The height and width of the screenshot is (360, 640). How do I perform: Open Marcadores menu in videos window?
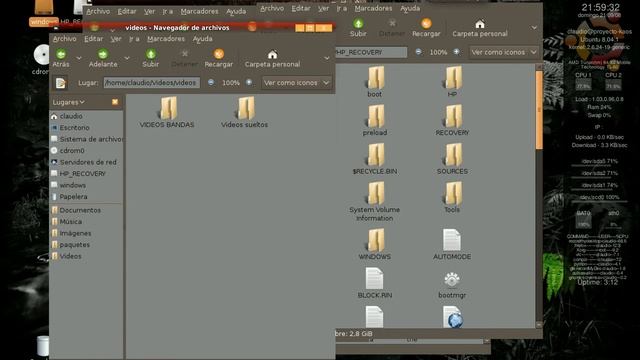click(x=166, y=39)
